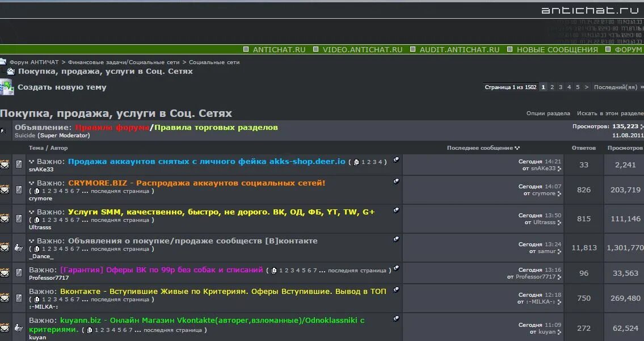Image resolution: width=644 pixels, height=341 pixels.
Task: Click thumbs-up icon in Объявления о покупке row
Action: tap(19, 248)
